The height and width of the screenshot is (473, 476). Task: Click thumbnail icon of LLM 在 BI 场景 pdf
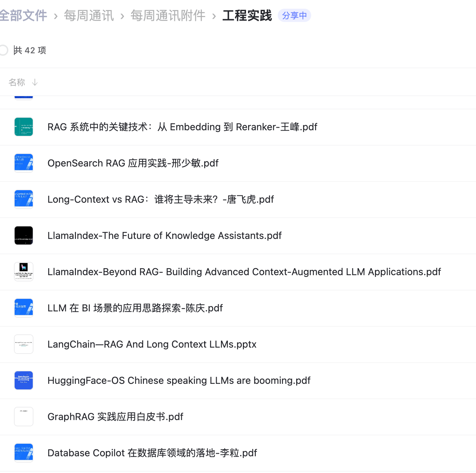(x=24, y=308)
